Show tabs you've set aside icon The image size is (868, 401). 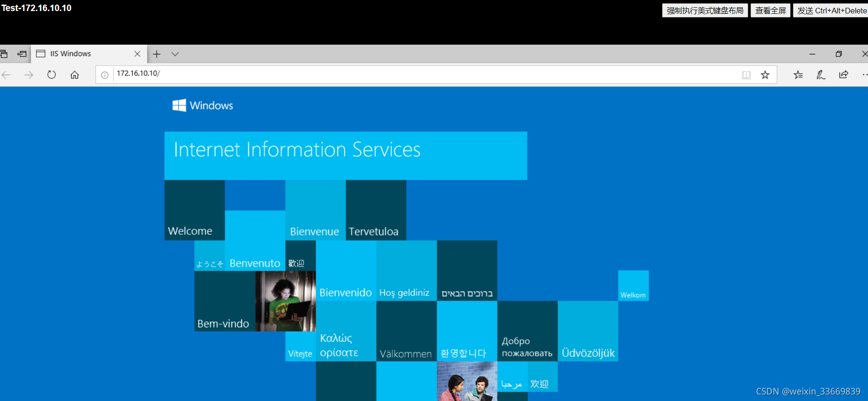[x=4, y=54]
